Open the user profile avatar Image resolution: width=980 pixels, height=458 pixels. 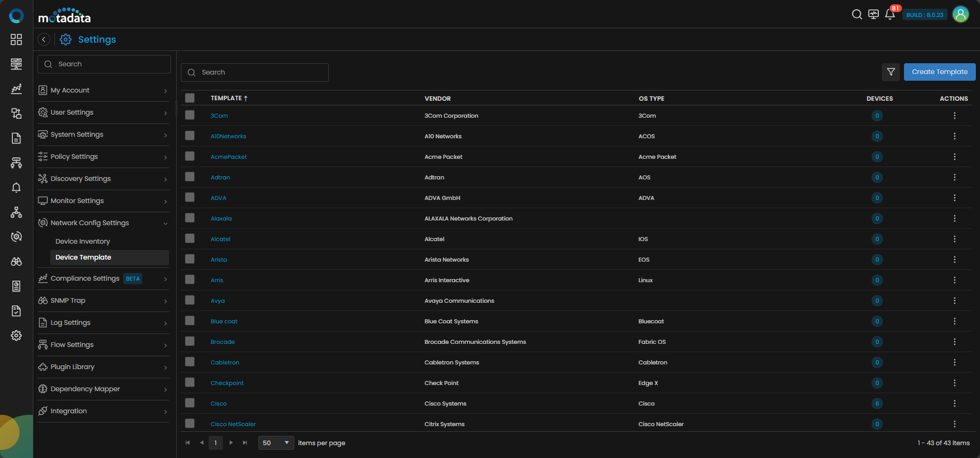[x=960, y=14]
